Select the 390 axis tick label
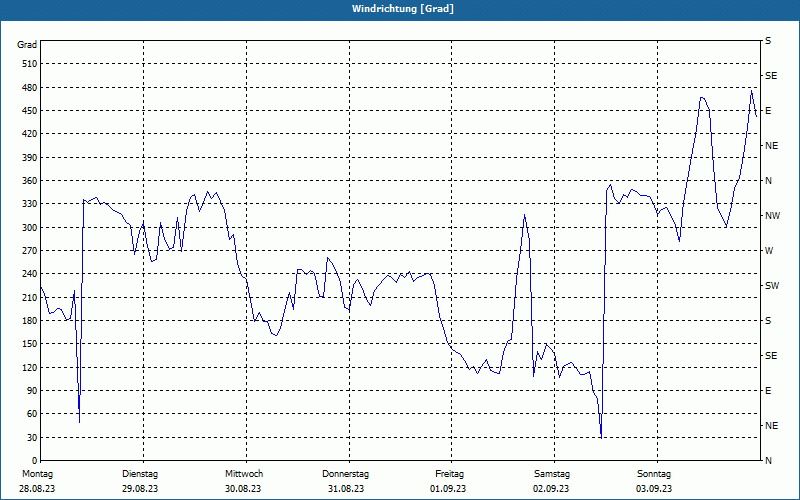This screenshot has height=500, width=800. pos(30,157)
